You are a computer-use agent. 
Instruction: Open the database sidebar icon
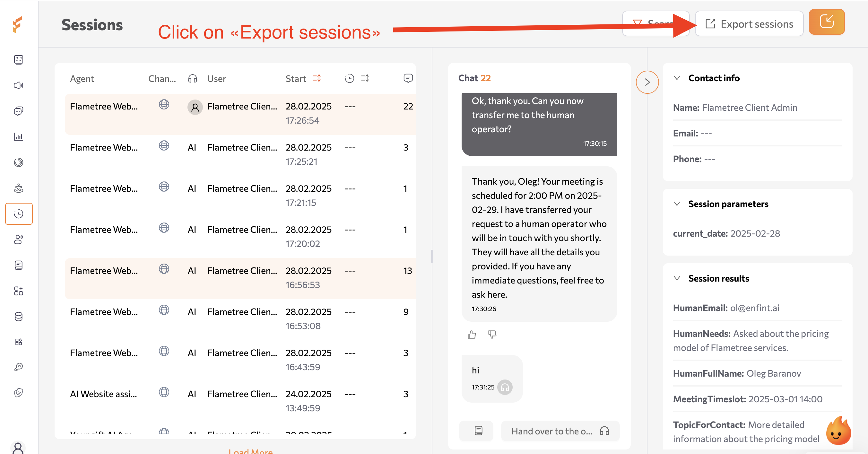[x=19, y=317]
